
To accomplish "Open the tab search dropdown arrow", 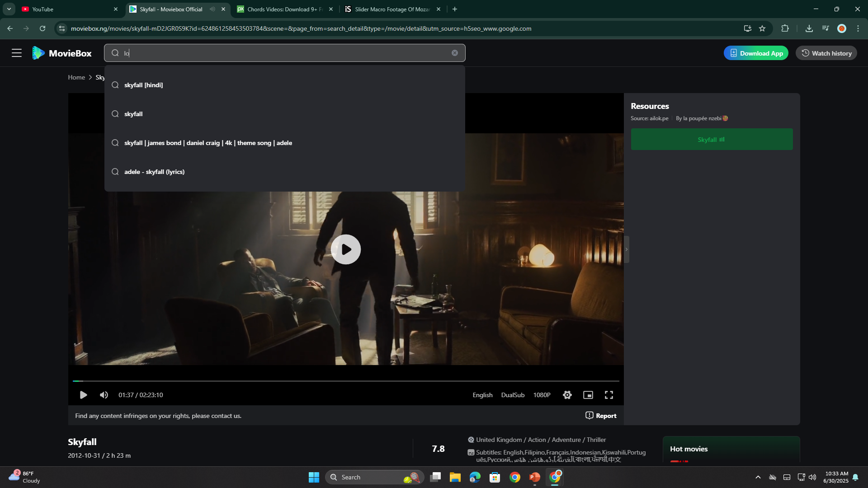I will pyautogui.click(x=9, y=9).
